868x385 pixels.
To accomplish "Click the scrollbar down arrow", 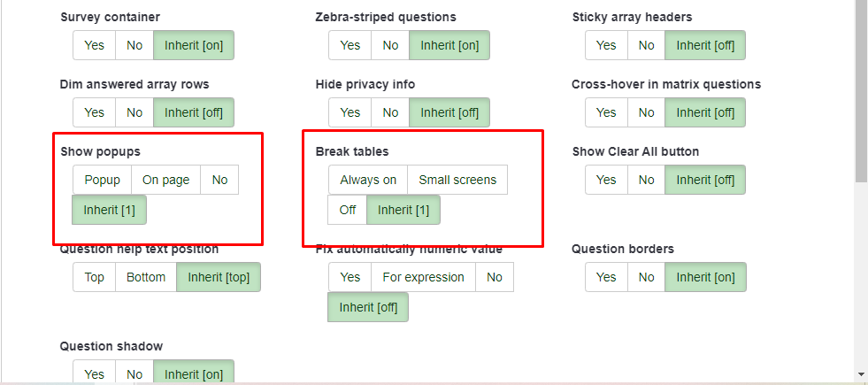I will tap(861, 374).
